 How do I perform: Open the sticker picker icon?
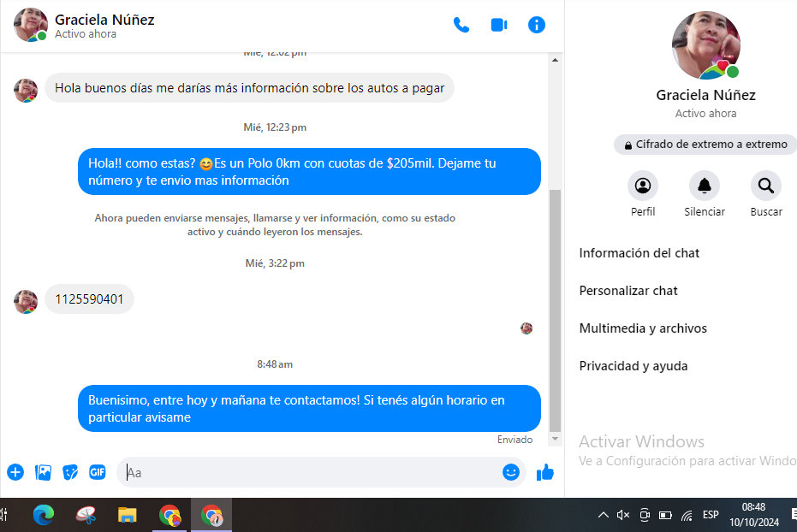70,472
